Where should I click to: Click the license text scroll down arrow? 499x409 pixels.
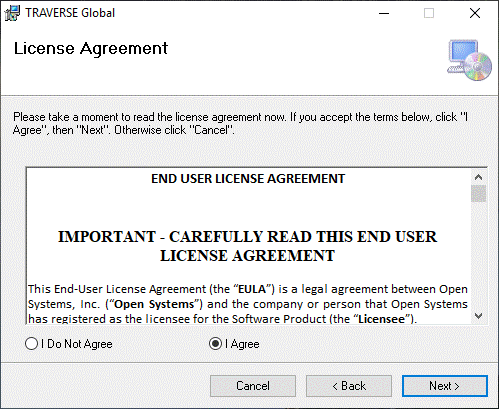pyautogui.click(x=479, y=316)
